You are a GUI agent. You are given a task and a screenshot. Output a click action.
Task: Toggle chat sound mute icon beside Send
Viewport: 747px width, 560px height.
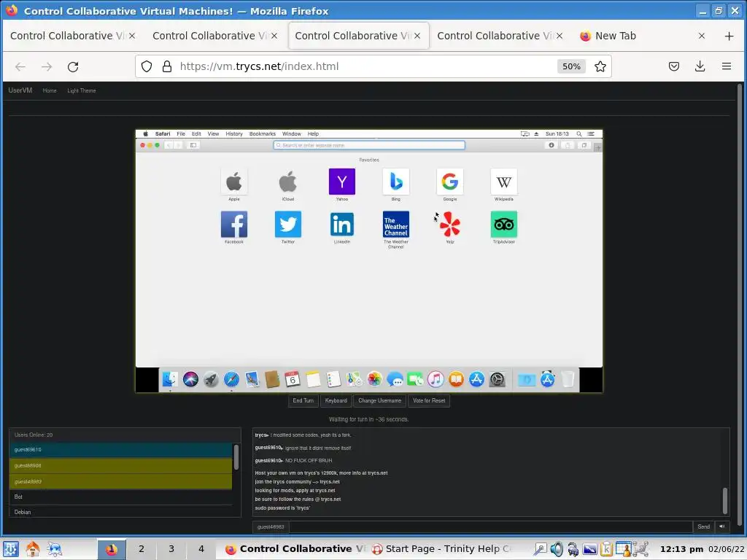[722, 526]
